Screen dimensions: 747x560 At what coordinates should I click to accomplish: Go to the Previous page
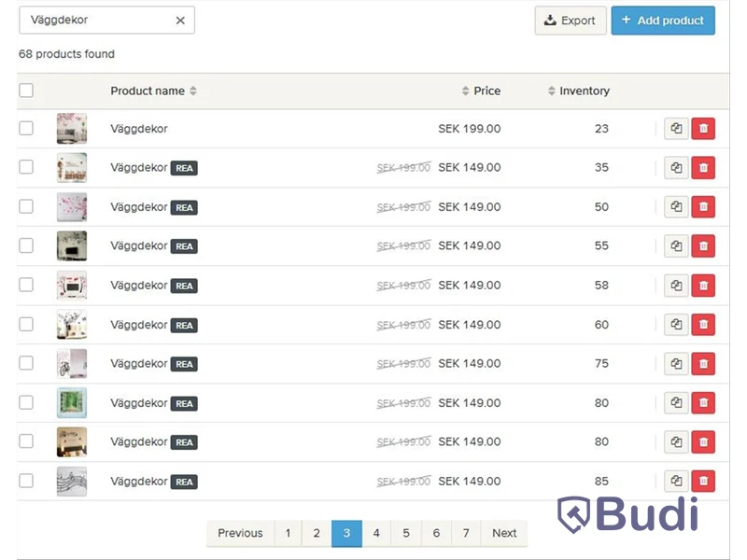coord(241,533)
